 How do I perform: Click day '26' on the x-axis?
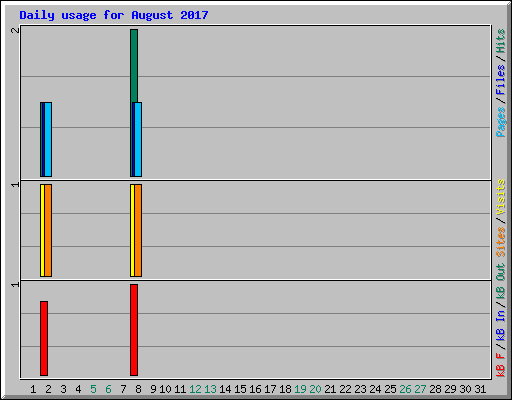tap(405, 389)
